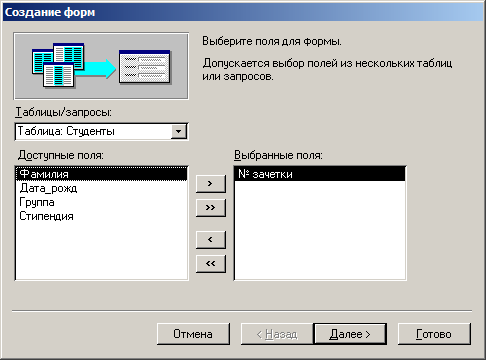This screenshot has width=486, height=360.
Task: Move selected field to chosen list (>)
Action: [211, 184]
